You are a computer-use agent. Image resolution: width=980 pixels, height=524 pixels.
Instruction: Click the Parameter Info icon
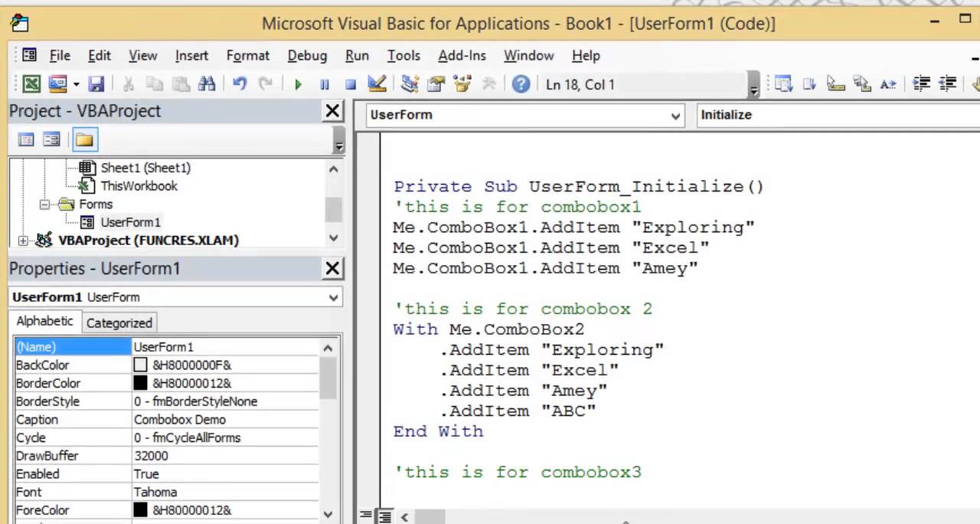862,84
